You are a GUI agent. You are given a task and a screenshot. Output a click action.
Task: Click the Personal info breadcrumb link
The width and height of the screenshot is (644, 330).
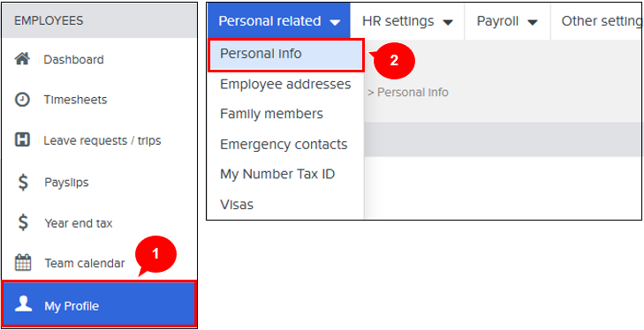click(x=413, y=93)
